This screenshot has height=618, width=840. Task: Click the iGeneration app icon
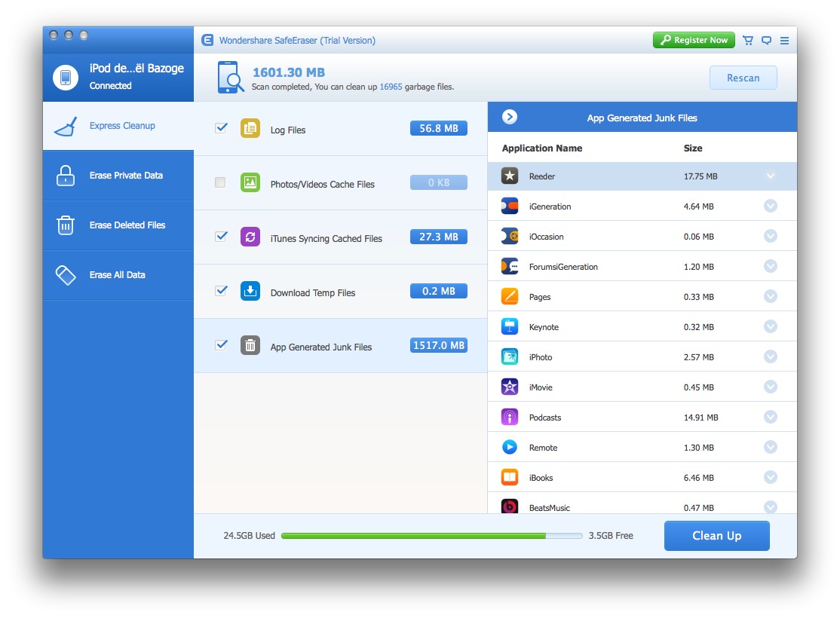(510, 206)
